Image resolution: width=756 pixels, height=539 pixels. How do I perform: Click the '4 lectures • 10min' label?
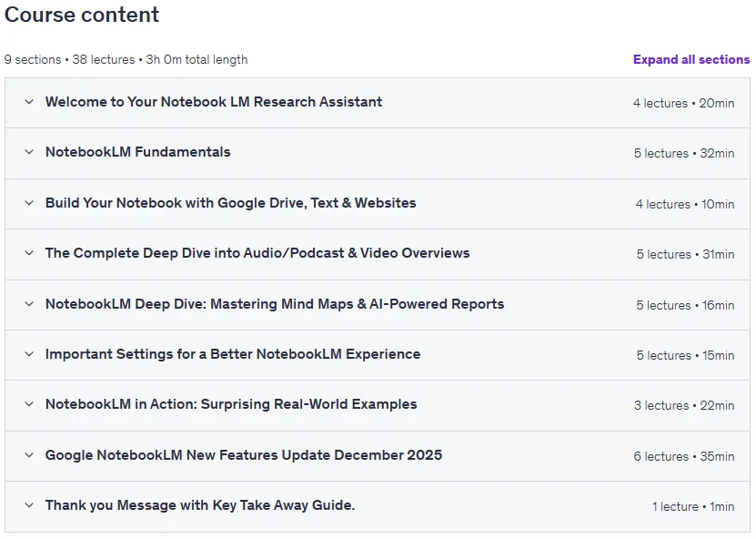coord(685,205)
